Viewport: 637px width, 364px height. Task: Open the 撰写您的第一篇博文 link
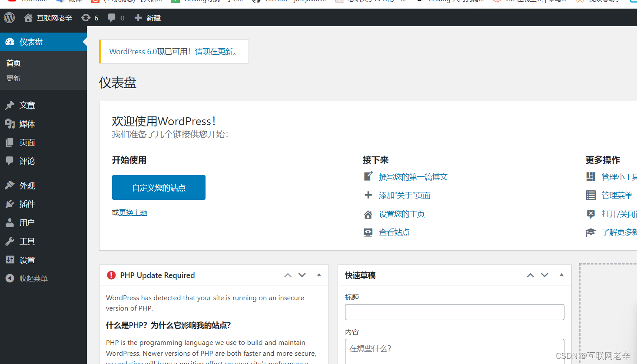click(x=413, y=177)
